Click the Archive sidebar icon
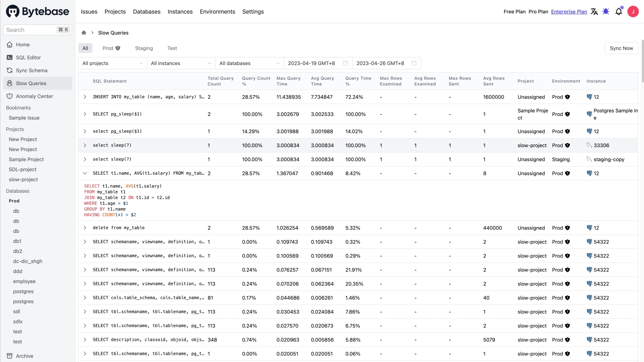This screenshot has width=644, height=362. [10, 356]
